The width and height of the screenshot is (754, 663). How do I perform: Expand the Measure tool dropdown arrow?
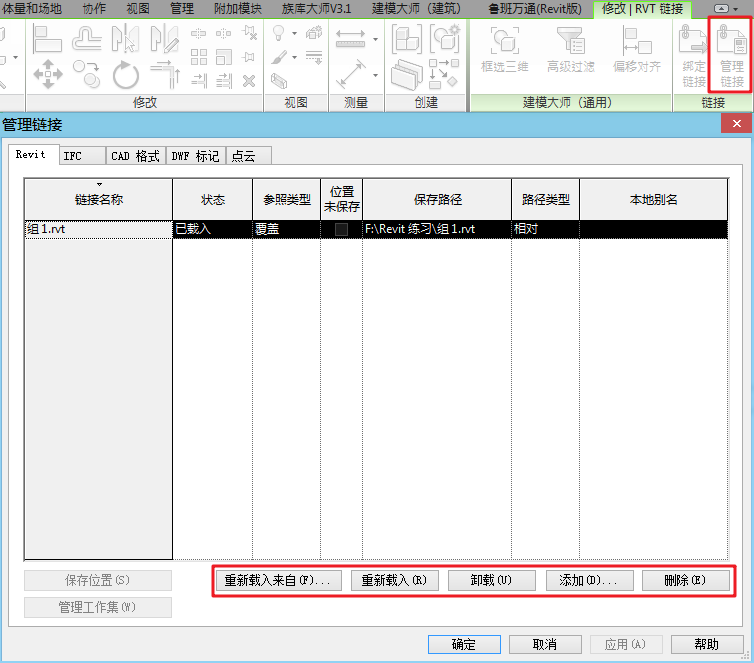coord(375,39)
